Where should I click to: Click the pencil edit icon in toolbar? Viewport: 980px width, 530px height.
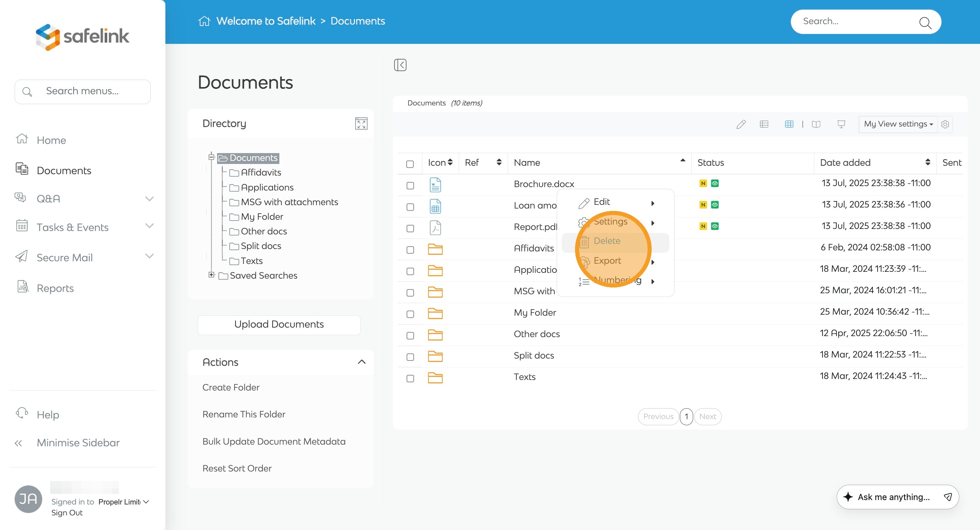(x=741, y=124)
